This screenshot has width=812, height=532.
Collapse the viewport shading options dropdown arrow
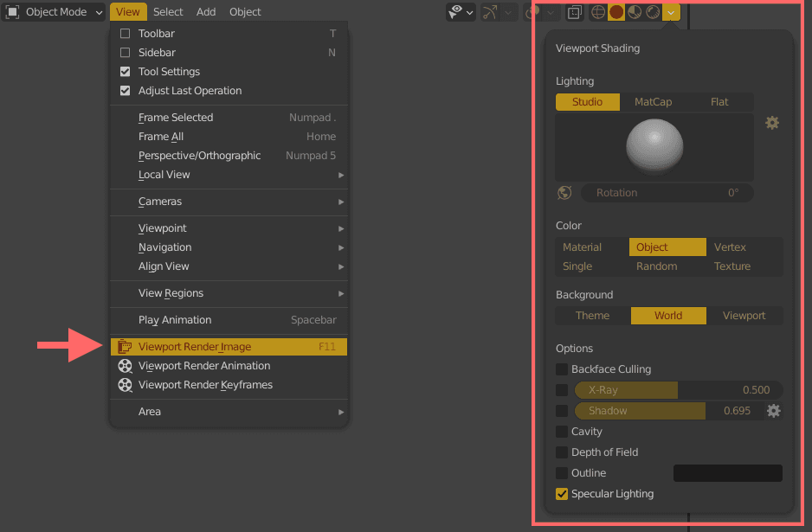(x=672, y=12)
